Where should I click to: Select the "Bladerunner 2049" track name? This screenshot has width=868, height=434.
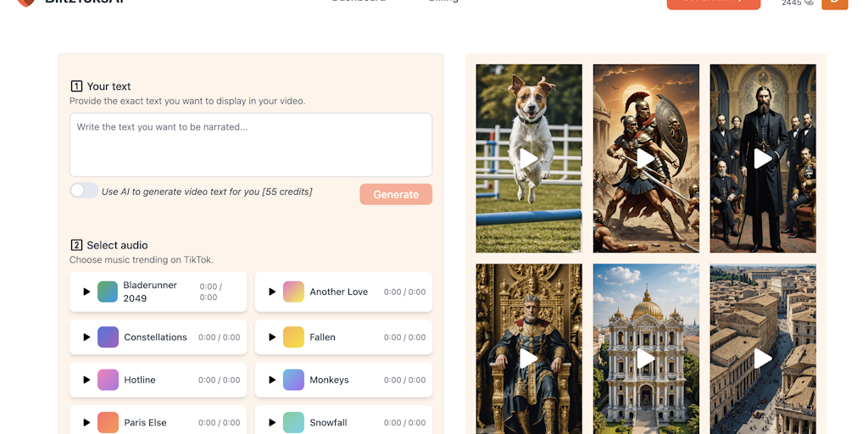(150, 292)
